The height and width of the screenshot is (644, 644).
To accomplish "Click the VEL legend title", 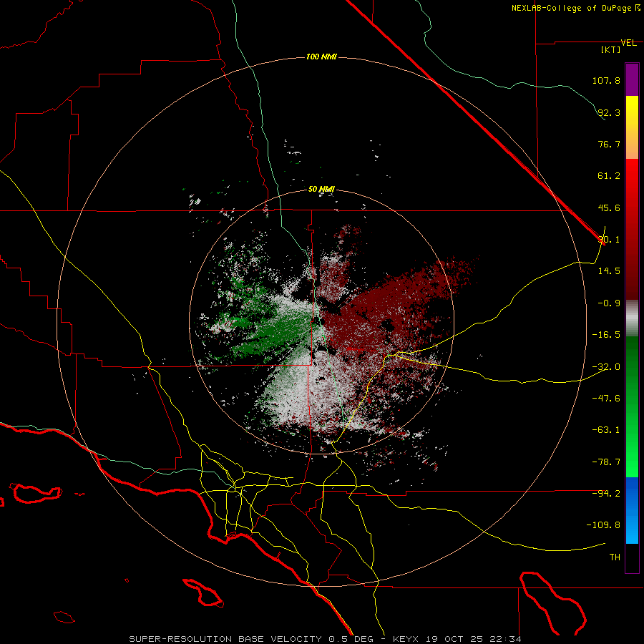I will 628,43.
